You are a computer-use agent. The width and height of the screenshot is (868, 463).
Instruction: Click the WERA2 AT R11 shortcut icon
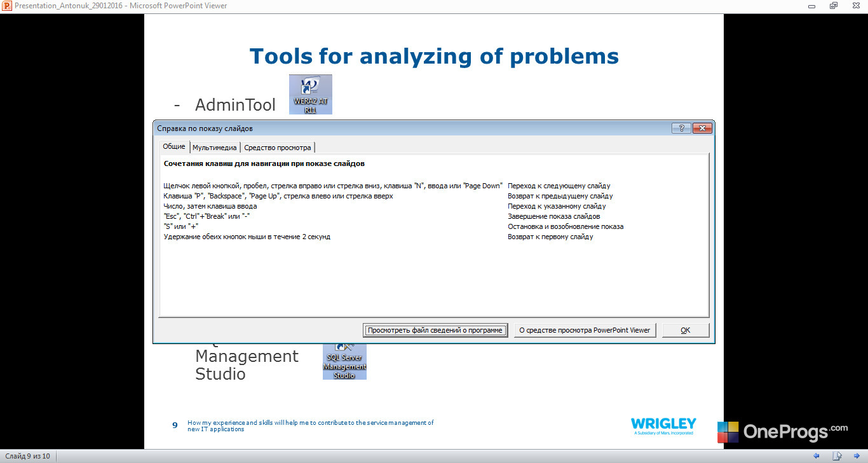coord(311,94)
